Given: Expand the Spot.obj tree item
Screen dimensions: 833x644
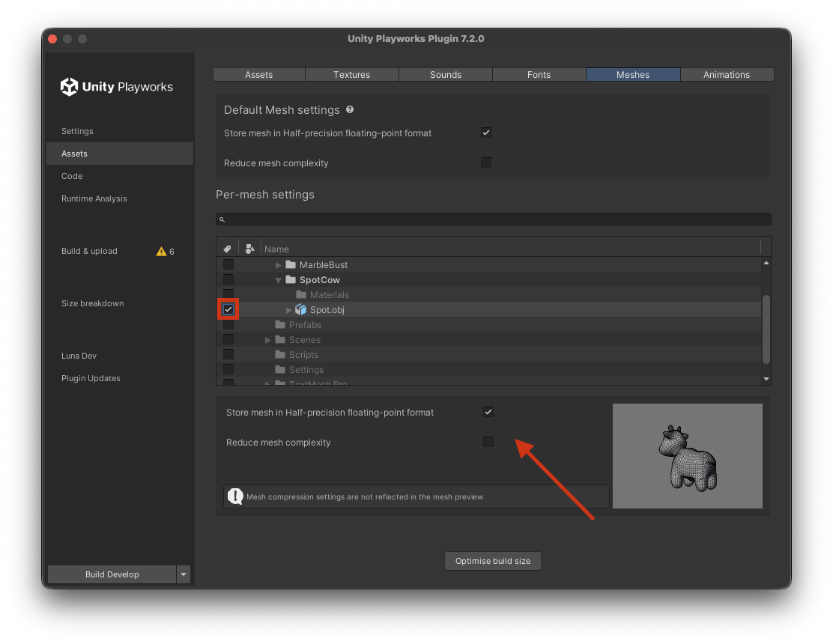Looking at the screenshot, I should point(289,310).
